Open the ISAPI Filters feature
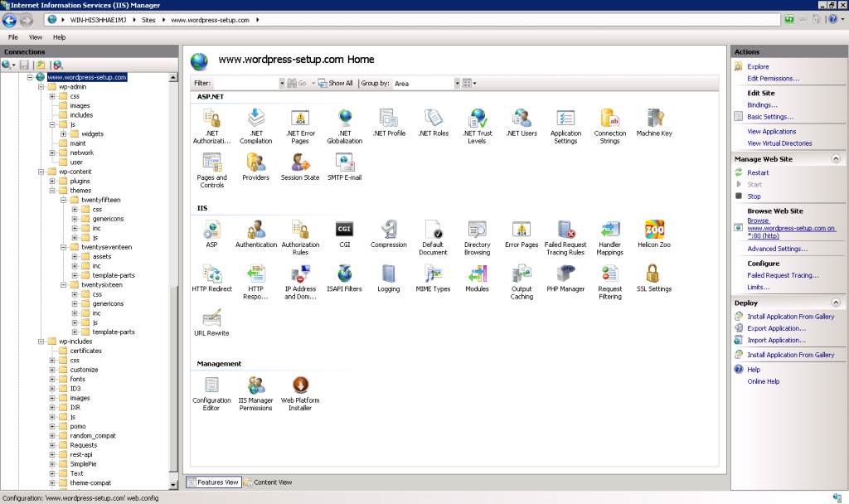 tap(344, 279)
